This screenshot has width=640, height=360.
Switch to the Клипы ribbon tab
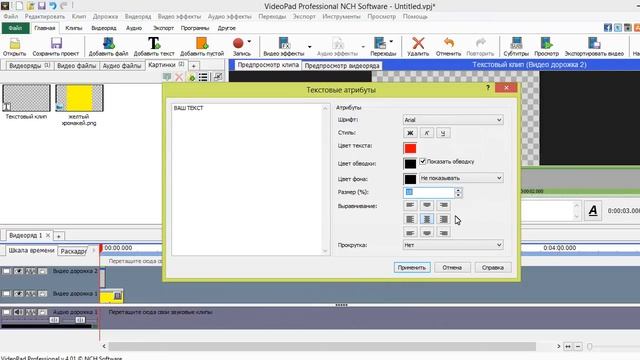point(73,28)
